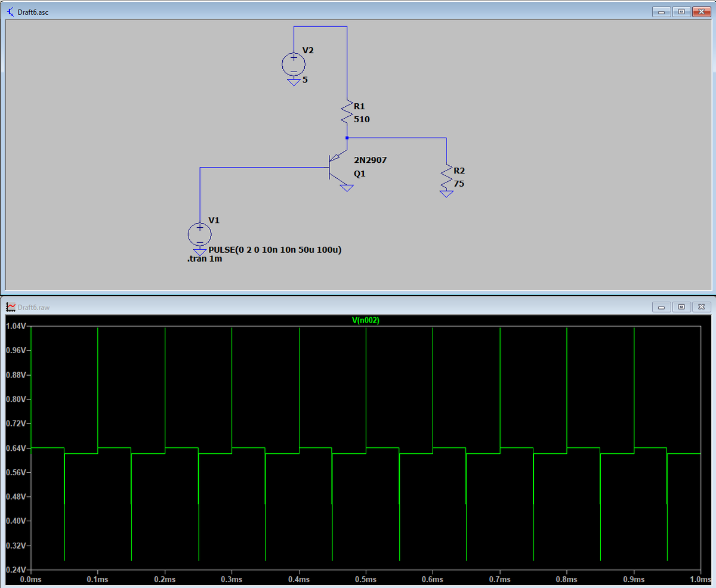Click the R1 reference label

pyautogui.click(x=359, y=106)
